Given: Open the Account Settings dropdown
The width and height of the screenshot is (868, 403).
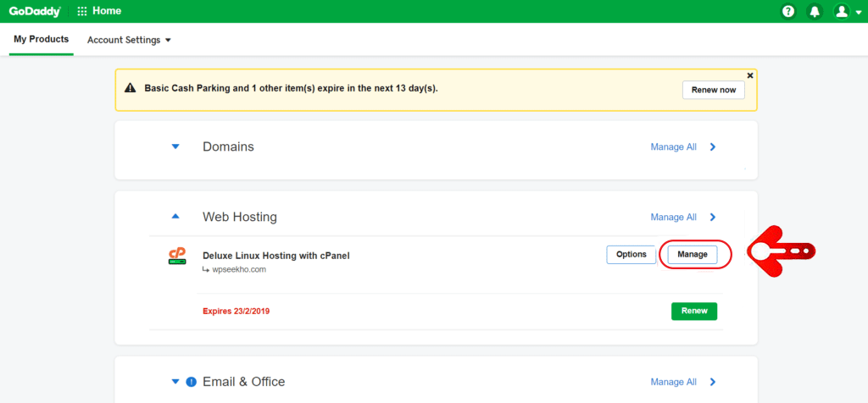Looking at the screenshot, I should click(129, 40).
